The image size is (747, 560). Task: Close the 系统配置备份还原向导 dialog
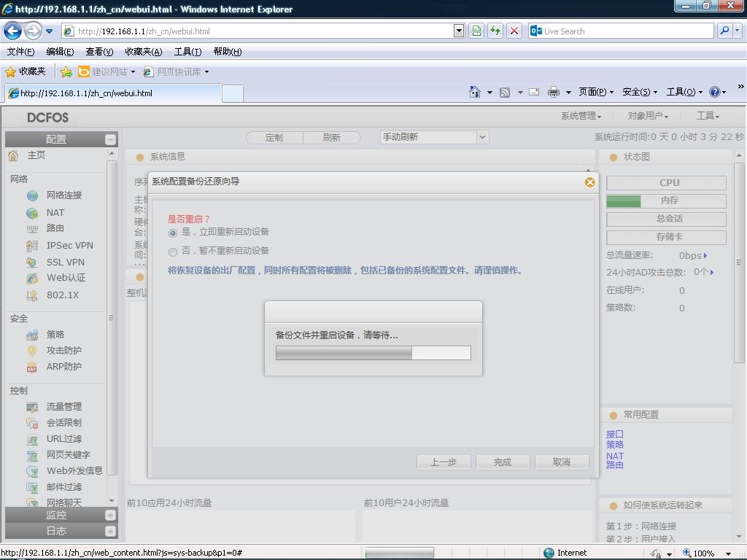(x=589, y=182)
